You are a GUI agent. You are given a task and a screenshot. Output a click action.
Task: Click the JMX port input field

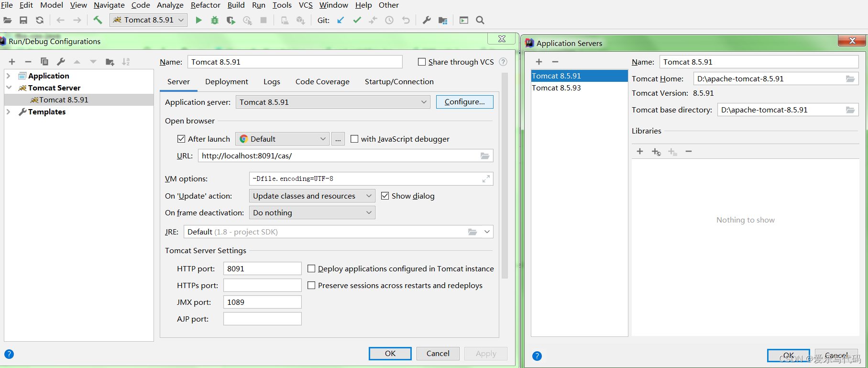pyautogui.click(x=262, y=302)
